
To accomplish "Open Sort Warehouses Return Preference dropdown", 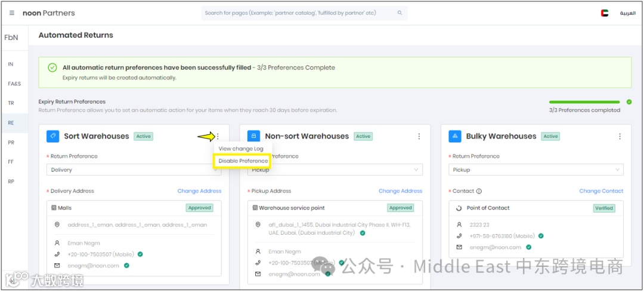I will [x=134, y=170].
